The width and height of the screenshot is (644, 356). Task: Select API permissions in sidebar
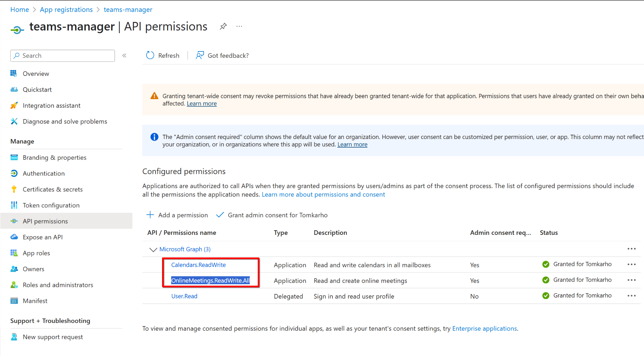click(x=45, y=221)
